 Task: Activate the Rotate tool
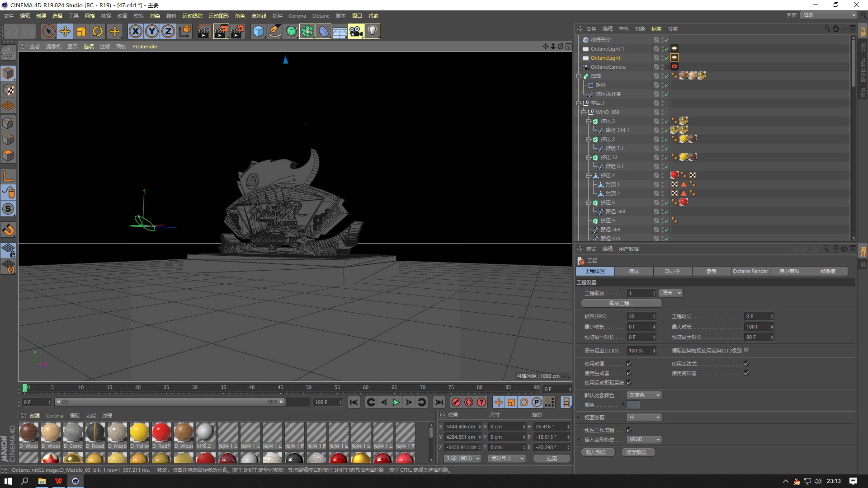98,31
